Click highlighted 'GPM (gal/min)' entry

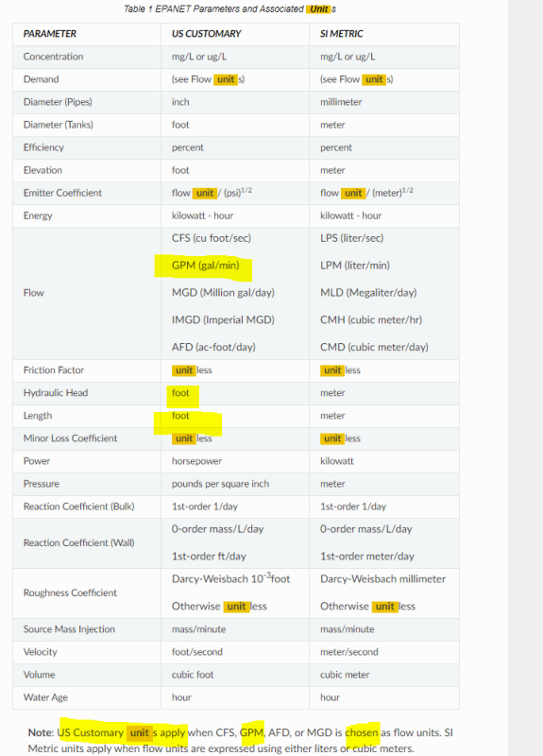[205, 266]
